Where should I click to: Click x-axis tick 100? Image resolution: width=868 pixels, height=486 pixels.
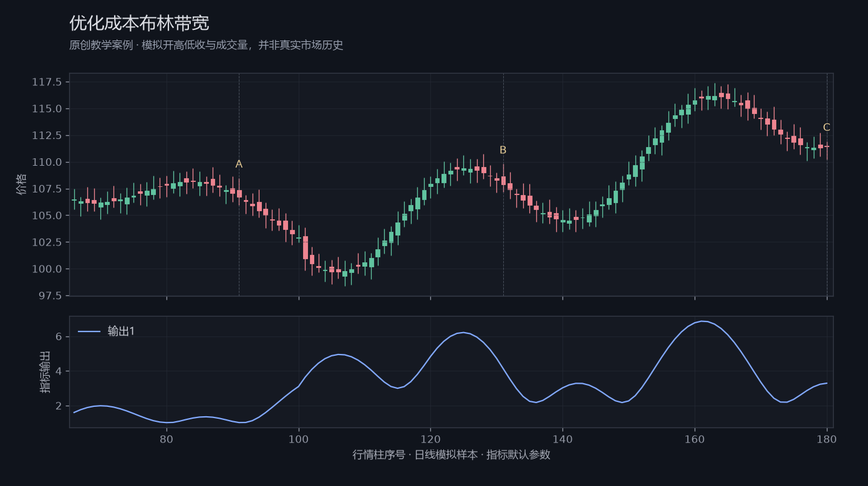coord(299,439)
